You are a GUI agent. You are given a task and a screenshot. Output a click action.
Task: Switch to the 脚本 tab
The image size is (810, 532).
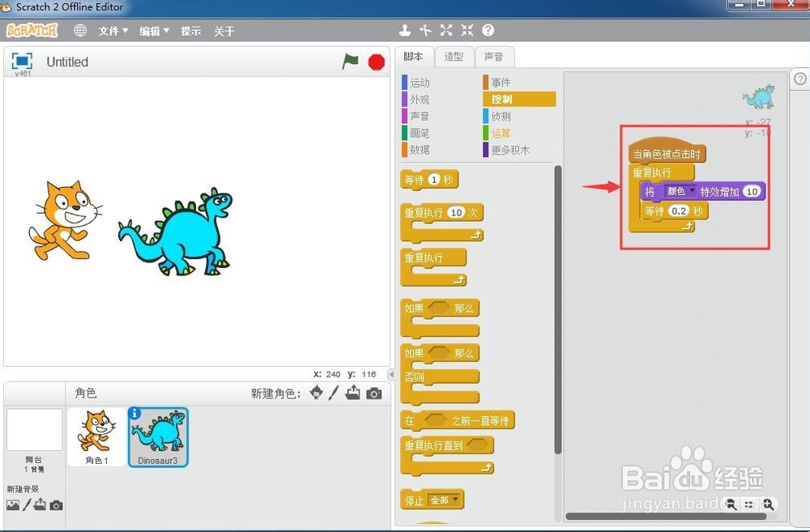tap(413, 57)
